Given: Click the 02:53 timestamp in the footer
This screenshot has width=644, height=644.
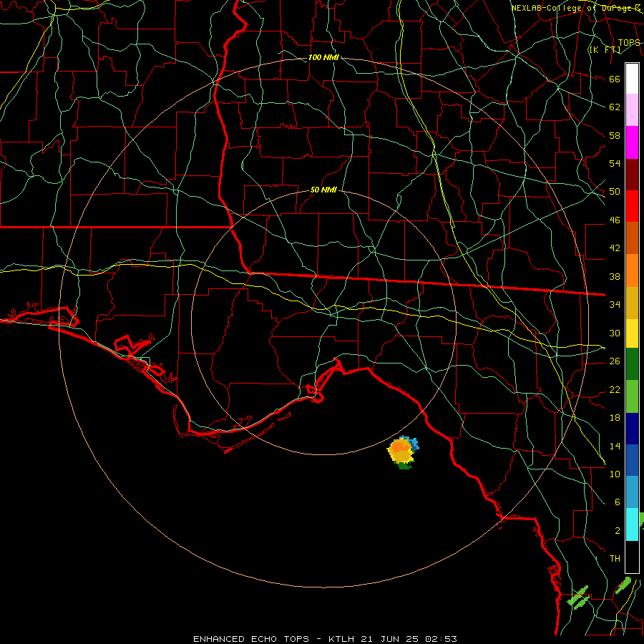Looking at the screenshot, I should click(441, 639).
